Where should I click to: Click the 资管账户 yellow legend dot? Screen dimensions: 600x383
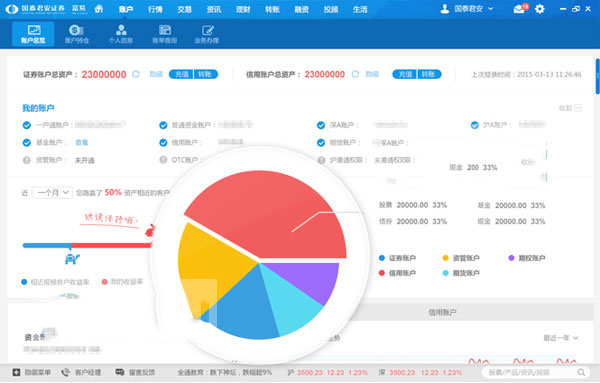point(445,258)
